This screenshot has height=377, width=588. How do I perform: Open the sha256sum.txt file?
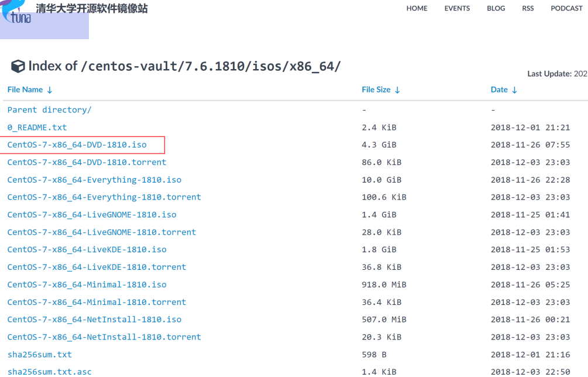(39, 354)
